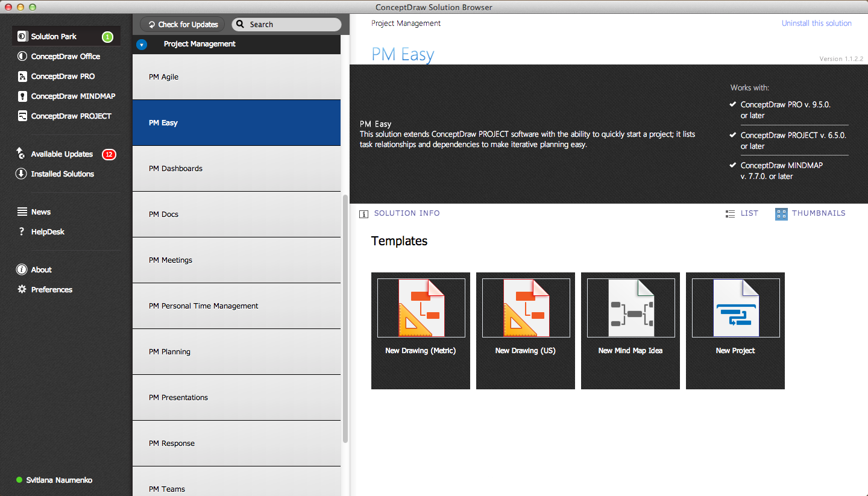The width and height of the screenshot is (868, 496).
Task: Open ConceptDraw MINDMAP section
Action: coord(73,96)
